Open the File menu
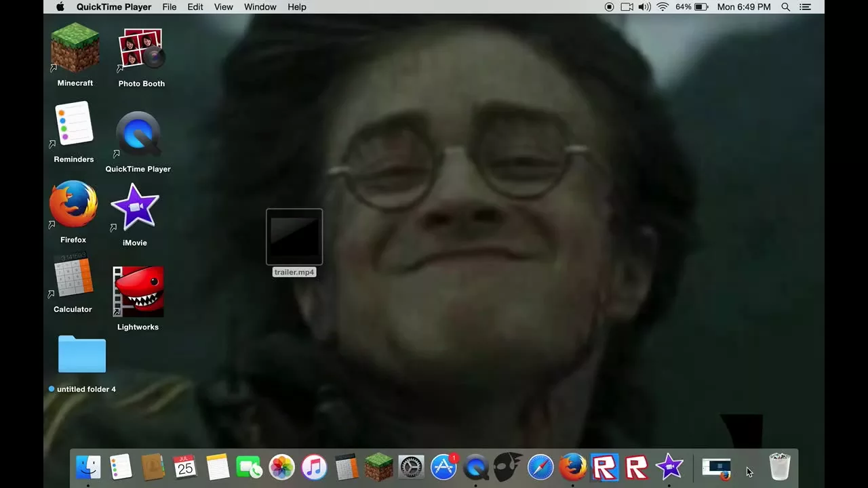Screen dimensions: 868x488 [170, 7]
